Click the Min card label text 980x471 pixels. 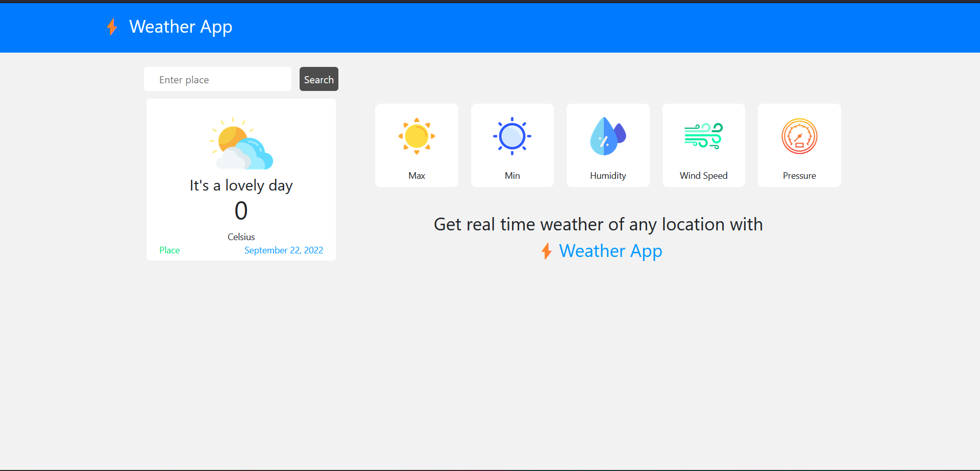pyautogui.click(x=512, y=175)
